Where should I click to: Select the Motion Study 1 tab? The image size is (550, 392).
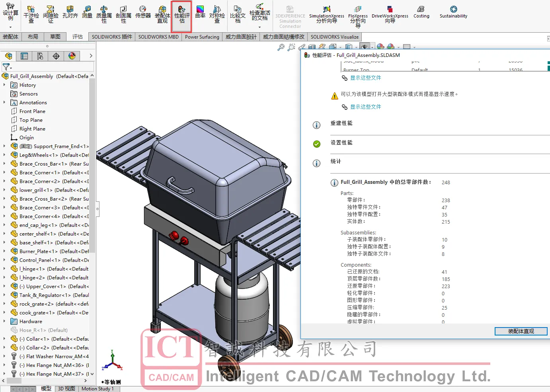pos(98,389)
